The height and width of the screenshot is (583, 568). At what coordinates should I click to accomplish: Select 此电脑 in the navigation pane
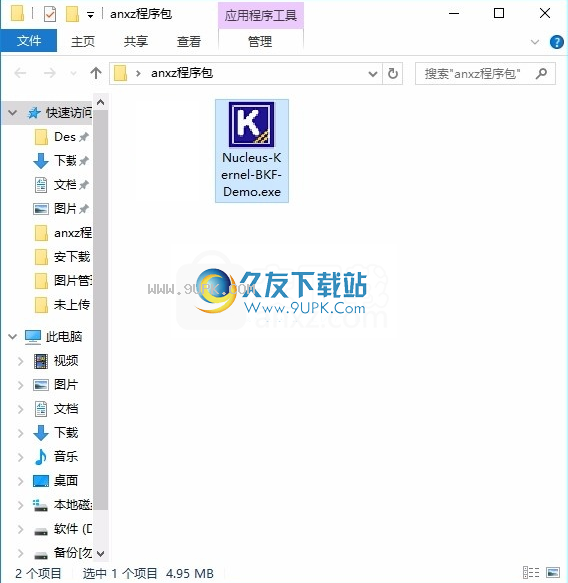(x=64, y=336)
